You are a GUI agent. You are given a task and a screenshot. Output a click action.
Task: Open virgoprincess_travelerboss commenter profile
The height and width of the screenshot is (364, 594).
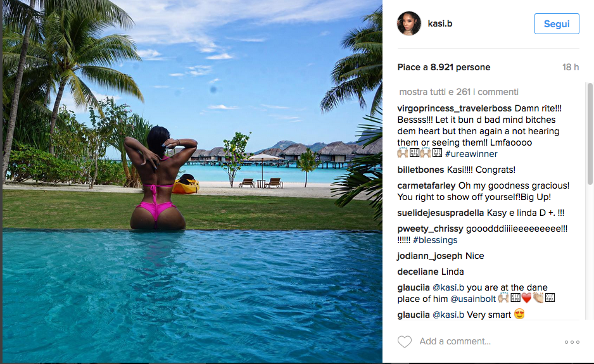coord(454,108)
